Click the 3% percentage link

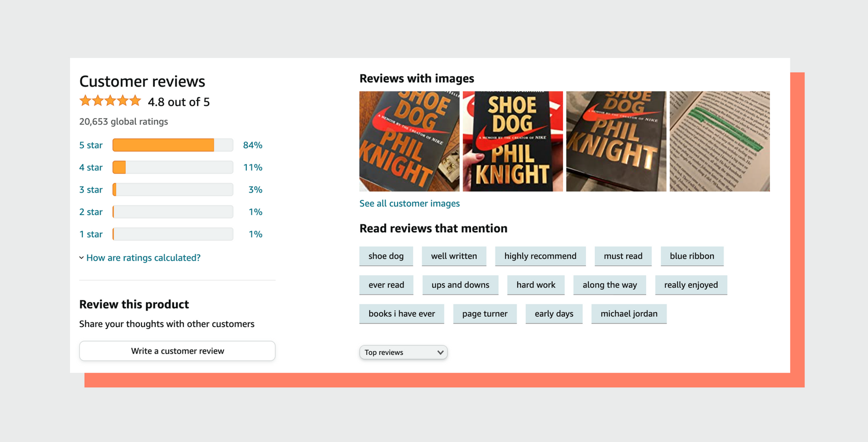coord(255,190)
